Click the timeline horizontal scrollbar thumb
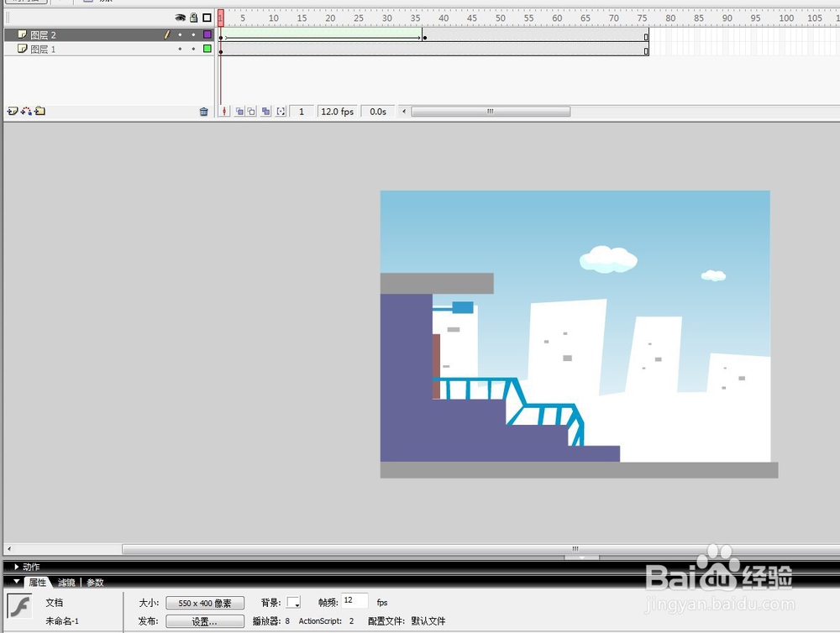This screenshot has height=633, width=840. [x=491, y=112]
